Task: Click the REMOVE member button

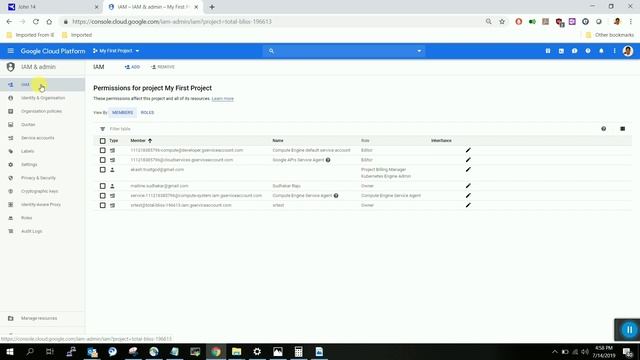Action: tap(162, 67)
